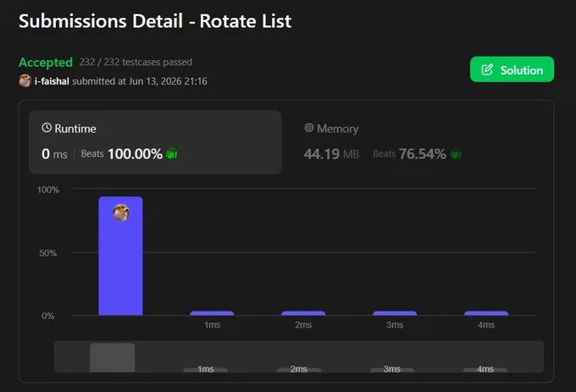576x392 pixels.
Task: Click the '4ms' x-axis label under chart
Action: coord(486,325)
